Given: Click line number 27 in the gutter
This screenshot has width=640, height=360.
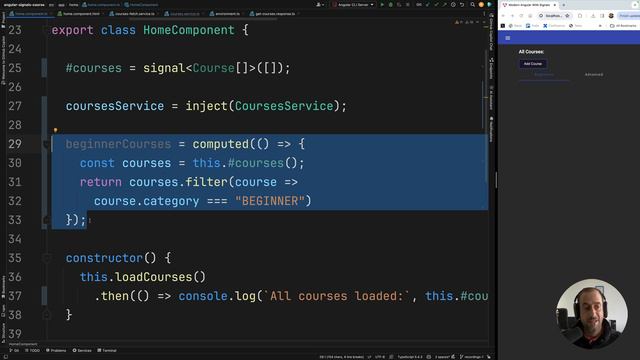Looking at the screenshot, I should 15,106.
